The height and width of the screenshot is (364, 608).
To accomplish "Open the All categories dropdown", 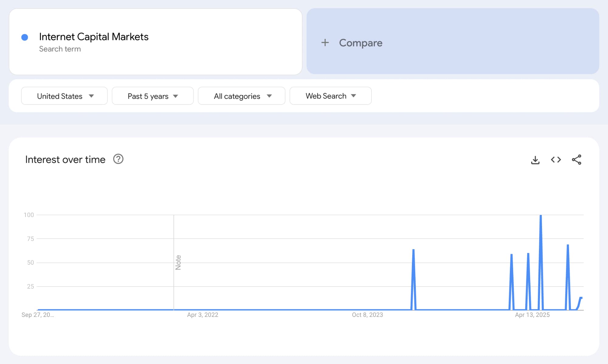I will tap(241, 96).
